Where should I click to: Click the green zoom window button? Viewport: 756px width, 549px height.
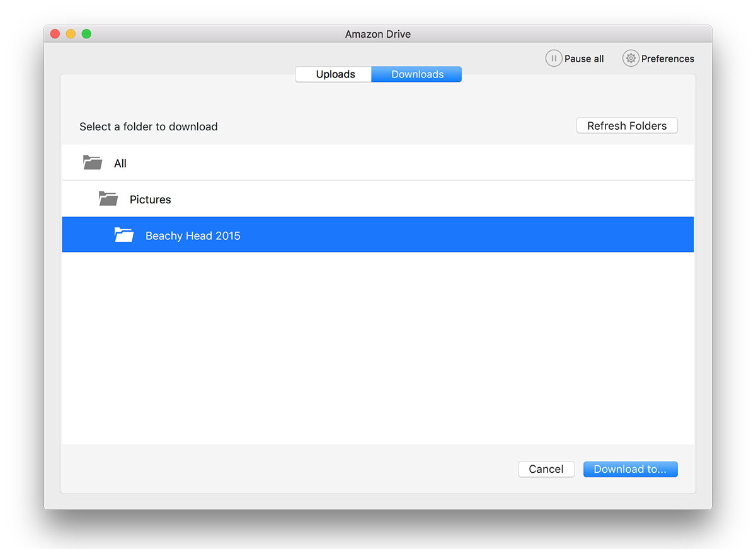[x=86, y=34]
